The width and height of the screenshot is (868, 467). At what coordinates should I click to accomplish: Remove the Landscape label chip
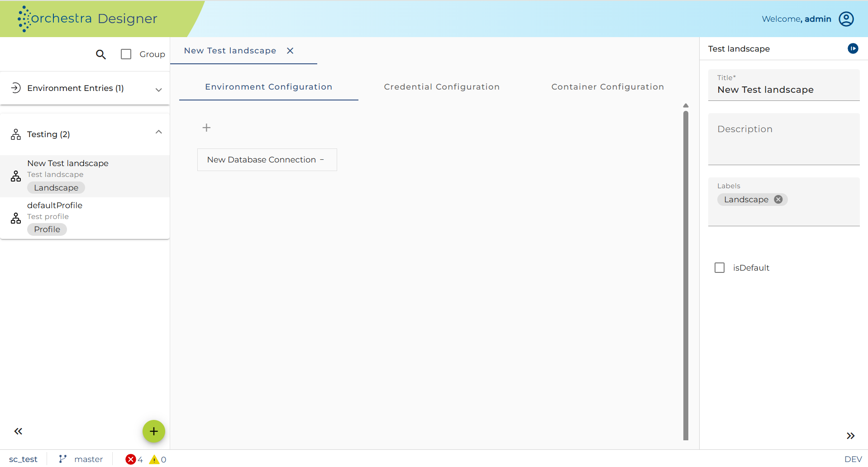(x=778, y=200)
